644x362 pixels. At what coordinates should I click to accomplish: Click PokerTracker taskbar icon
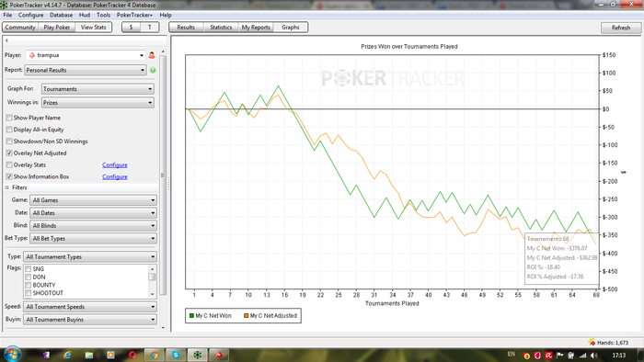point(198,355)
